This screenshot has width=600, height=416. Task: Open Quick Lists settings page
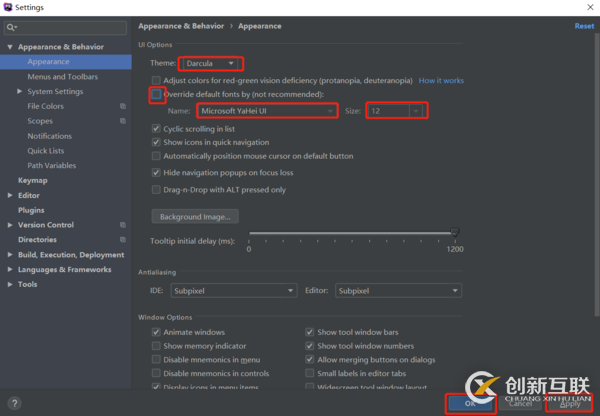click(46, 151)
